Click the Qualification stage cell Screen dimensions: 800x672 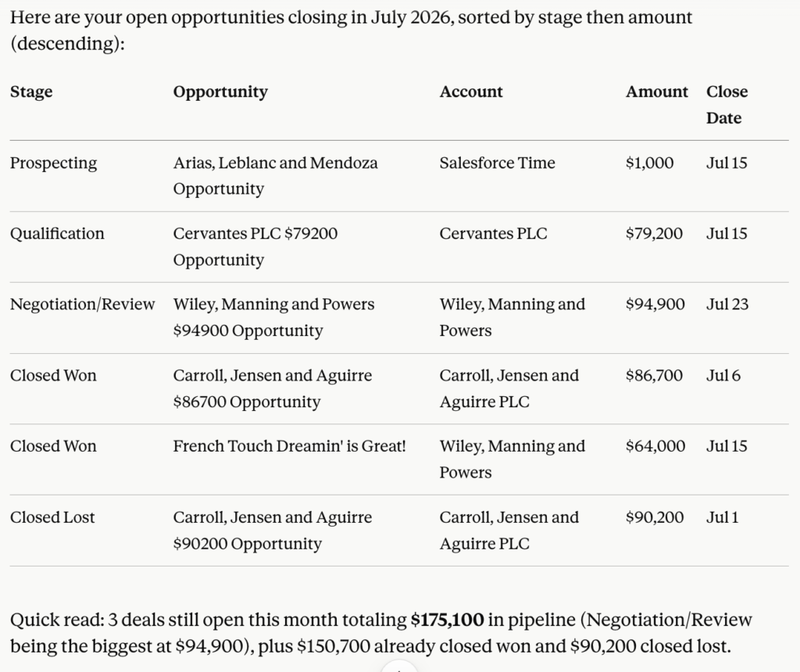57,234
